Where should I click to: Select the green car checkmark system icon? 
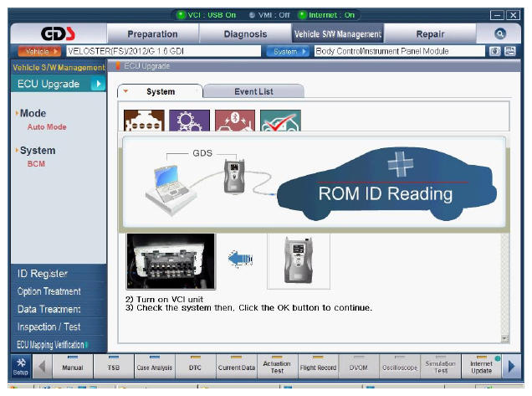280,121
